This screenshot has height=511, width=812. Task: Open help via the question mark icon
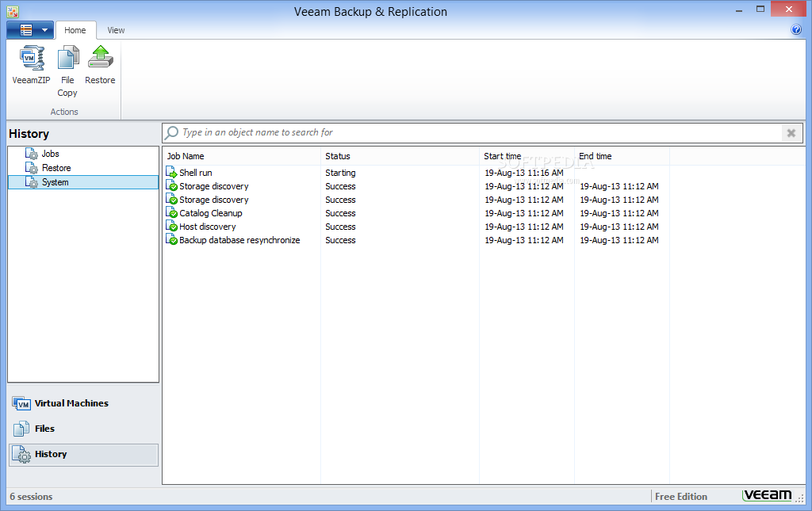[x=796, y=29]
